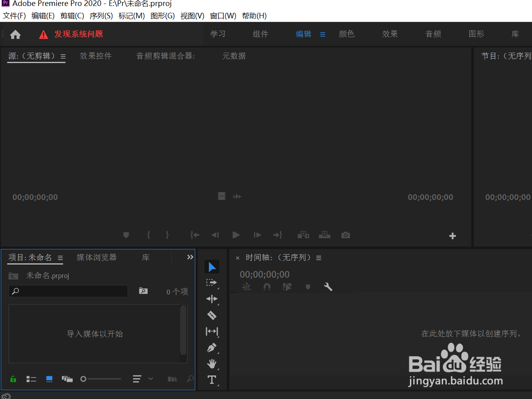The image size is (532, 399).
Task: Switch to 效果控件 tab
Action: click(x=96, y=56)
